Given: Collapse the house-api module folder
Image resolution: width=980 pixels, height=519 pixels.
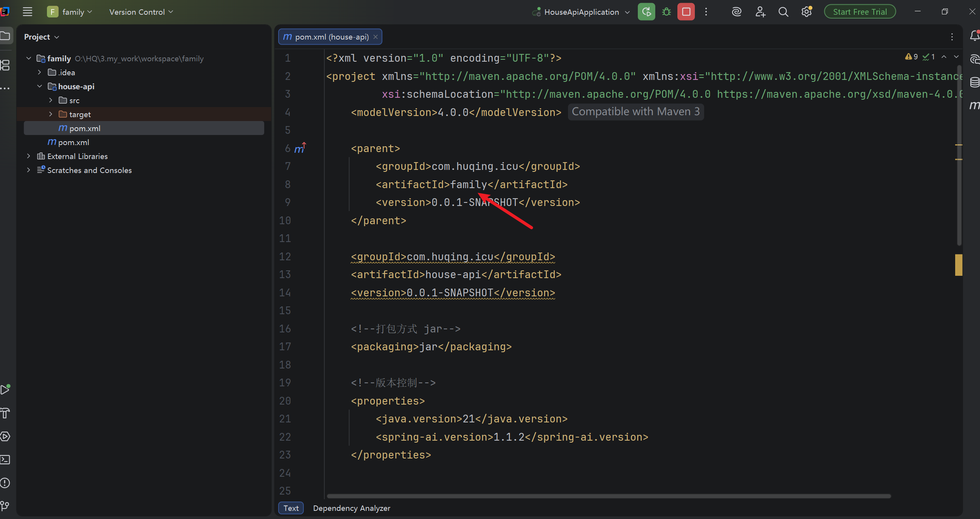Looking at the screenshot, I should pyautogui.click(x=40, y=86).
